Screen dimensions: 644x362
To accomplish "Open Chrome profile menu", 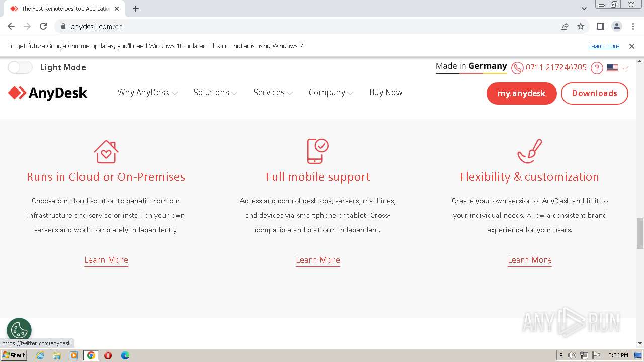I will click(x=616, y=26).
